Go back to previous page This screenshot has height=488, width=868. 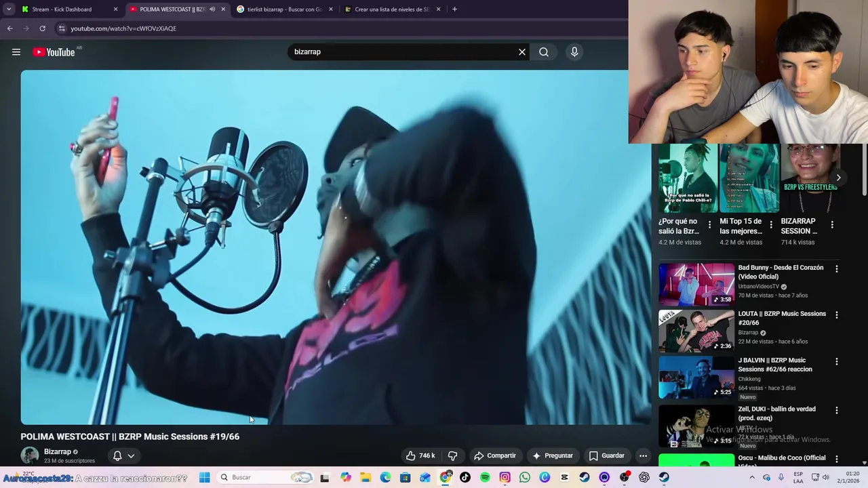[9, 28]
